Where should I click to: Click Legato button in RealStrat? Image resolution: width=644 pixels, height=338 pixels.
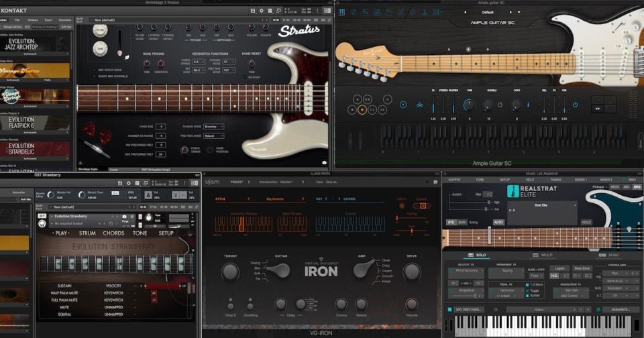tap(559, 269)
